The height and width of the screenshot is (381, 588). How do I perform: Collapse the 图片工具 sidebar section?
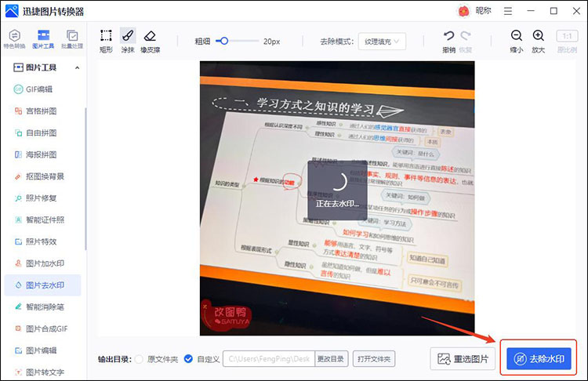[77, 67]
